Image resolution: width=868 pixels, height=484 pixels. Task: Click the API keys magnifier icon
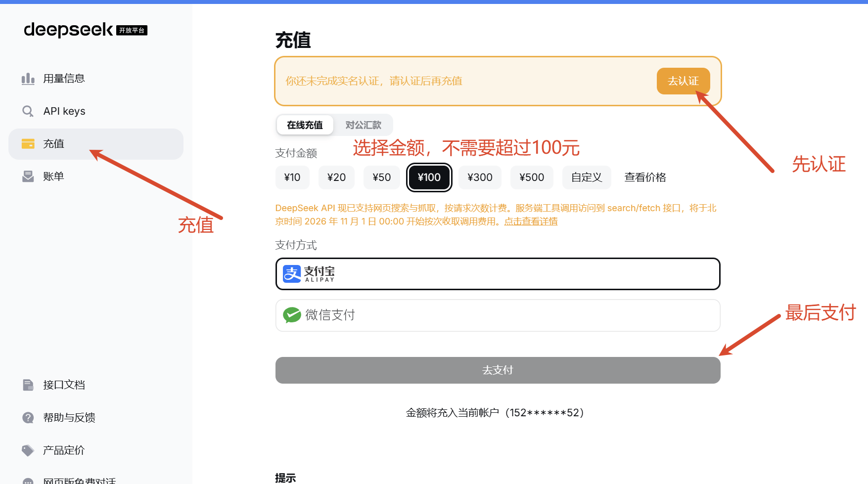(28, 111)
